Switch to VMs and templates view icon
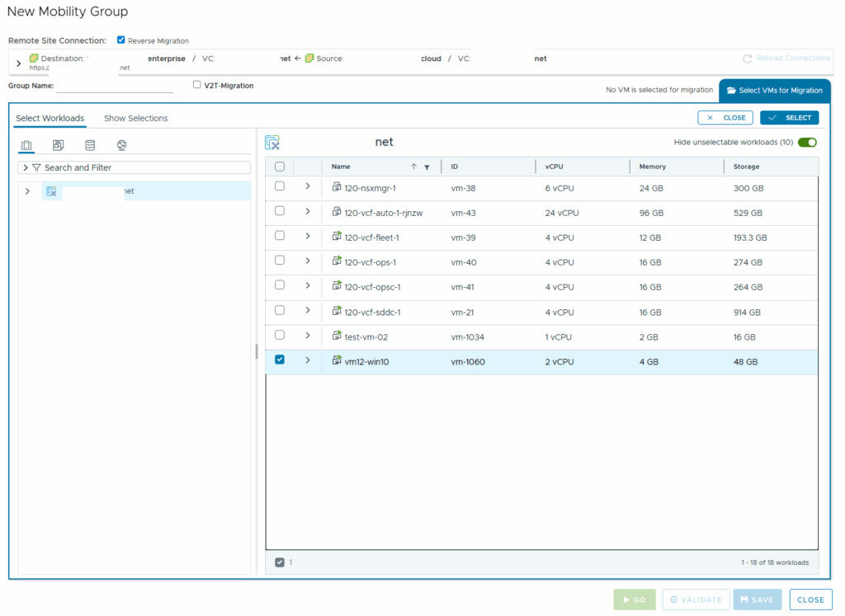 click(x=58, y=146)
